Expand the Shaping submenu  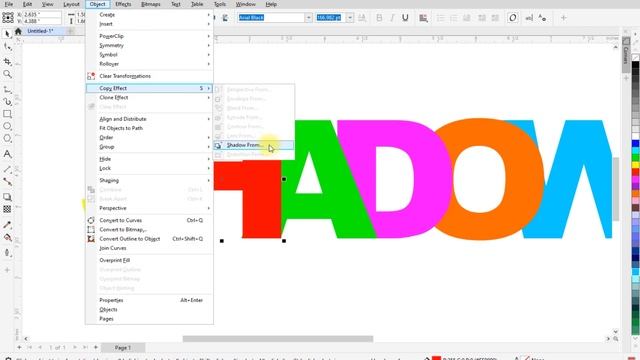pyautogui.click(x=149, y=180)
